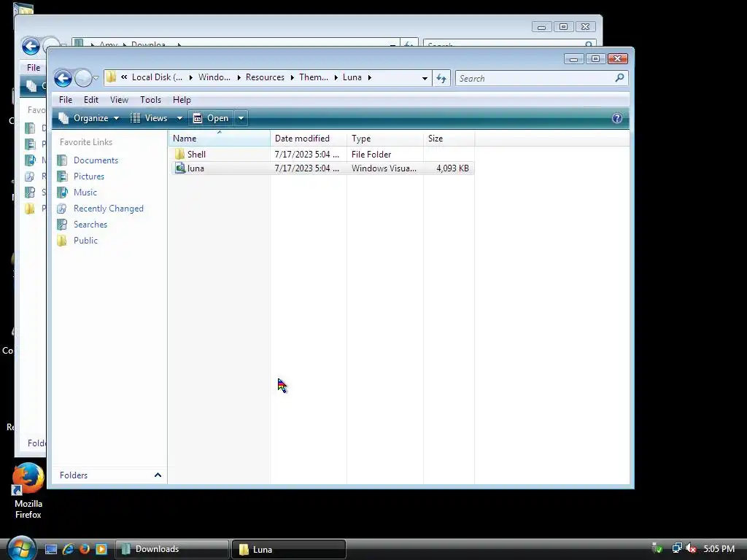Open Pictures in Favorite Links
747x560 pixels.
(88, 176)
